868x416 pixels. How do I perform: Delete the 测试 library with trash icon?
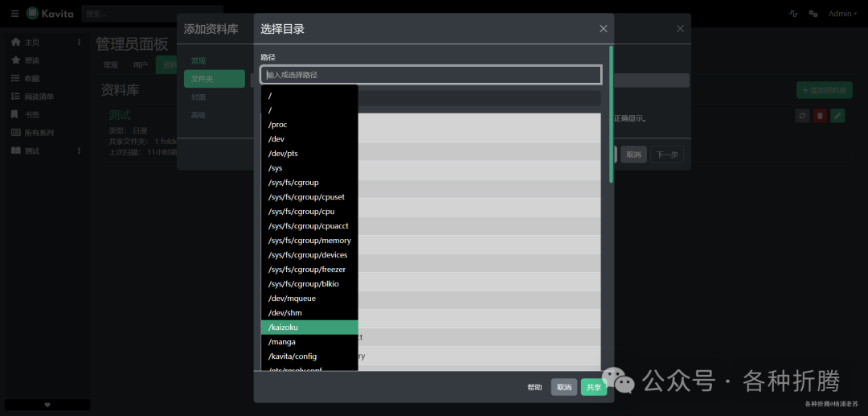point(820,116)
